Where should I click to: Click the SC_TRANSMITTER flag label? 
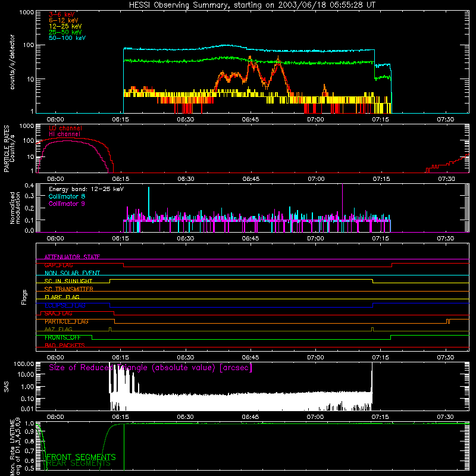69,289
